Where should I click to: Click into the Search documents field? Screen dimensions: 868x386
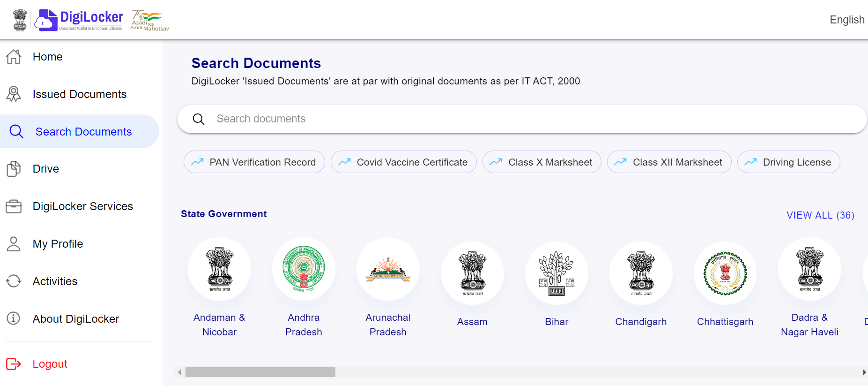(x=522, y=119)
